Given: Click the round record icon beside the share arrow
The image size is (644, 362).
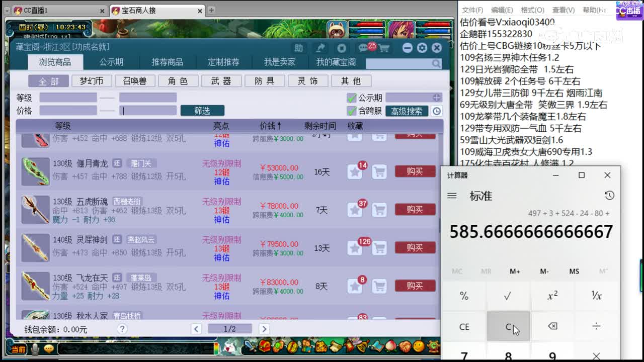Looking at the screenshot, I should pyautogui.click(x=342, y=48).
